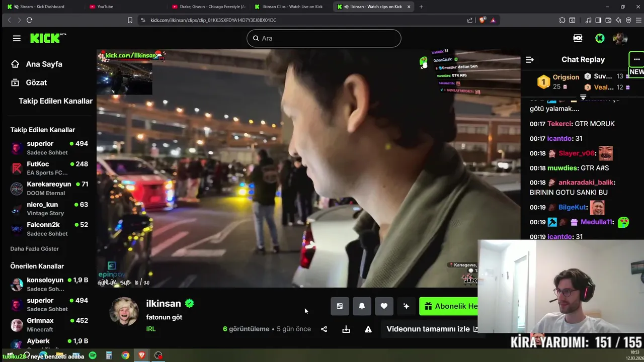The height and width of the screenshot is (362, 644).
Task: Toggle notification bell for ilkinsan
Action: click(x=362, y=306)
